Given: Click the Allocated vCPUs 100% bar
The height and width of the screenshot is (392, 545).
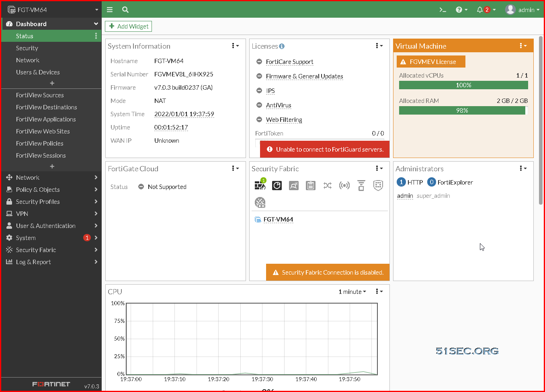Looking at the screenshot, I should tap(463, 85).
